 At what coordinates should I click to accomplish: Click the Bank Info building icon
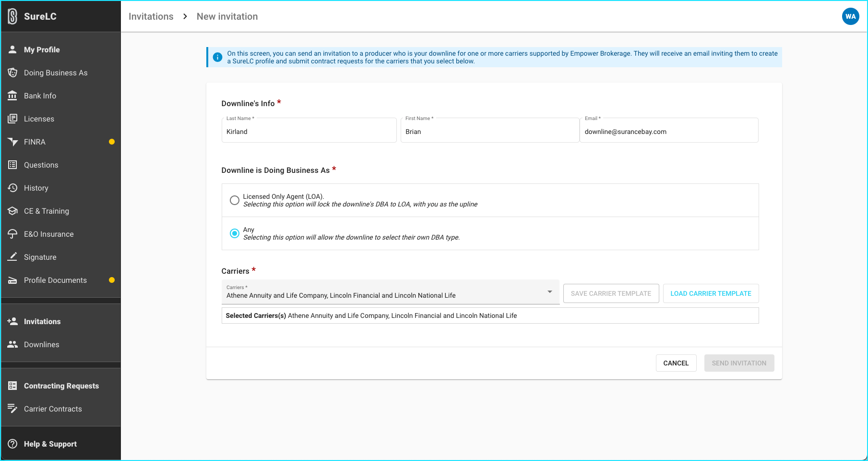coord(13,96)
